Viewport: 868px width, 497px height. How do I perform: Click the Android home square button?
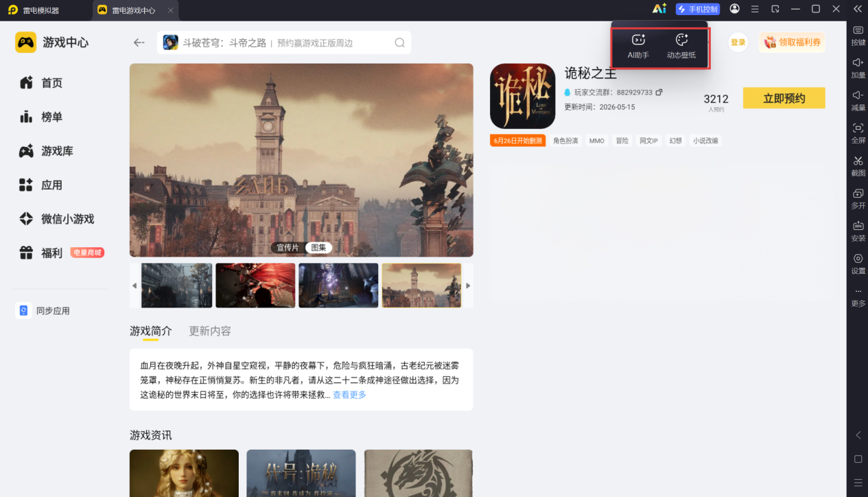click(x=858, y=459)
